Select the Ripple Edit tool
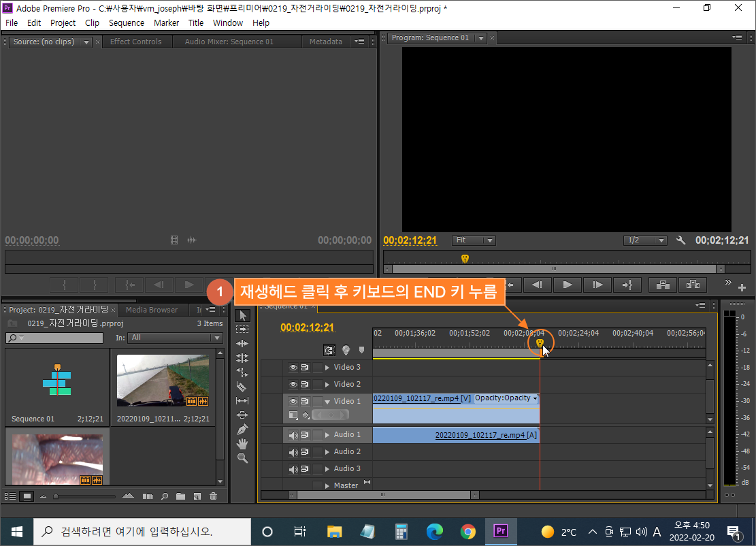Image resolution: width=756 pixels, height=546 pixels. point(242,343)
